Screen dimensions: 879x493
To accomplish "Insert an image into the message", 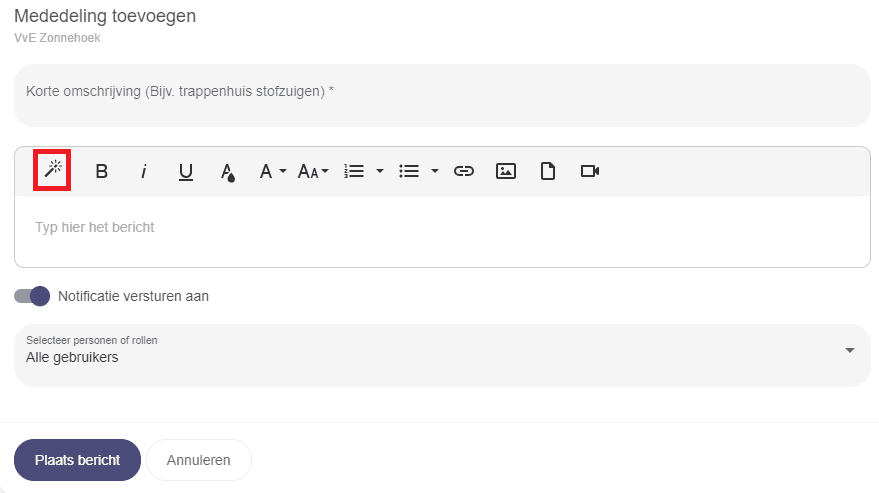I will (506, 171).
